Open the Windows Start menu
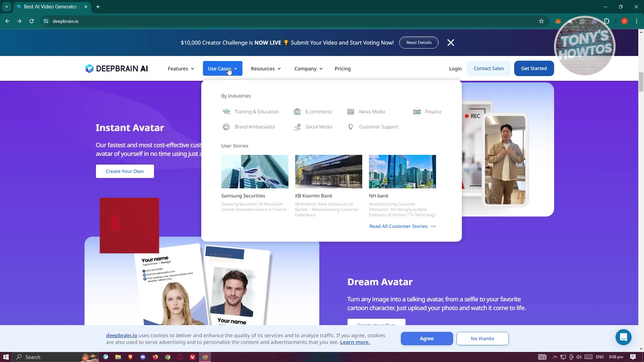This screenshot has width=644, height=362. coord(6,357)
